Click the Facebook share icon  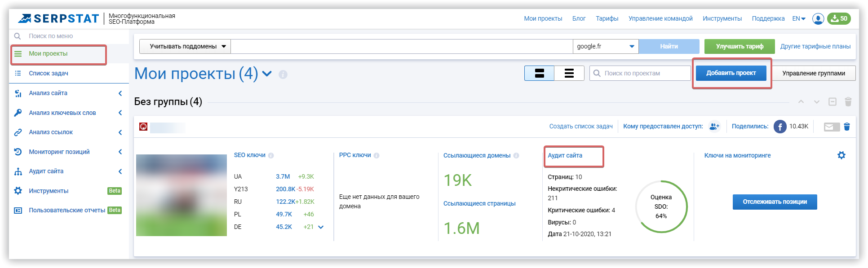click(780, 127)
